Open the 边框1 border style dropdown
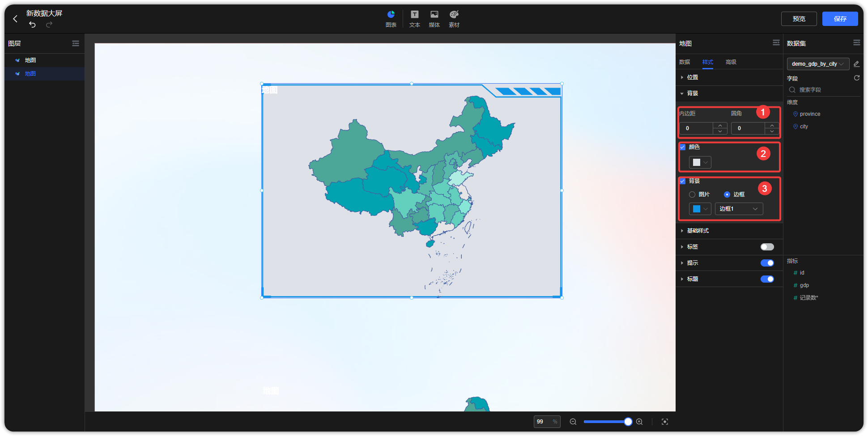 coord(739,209)
